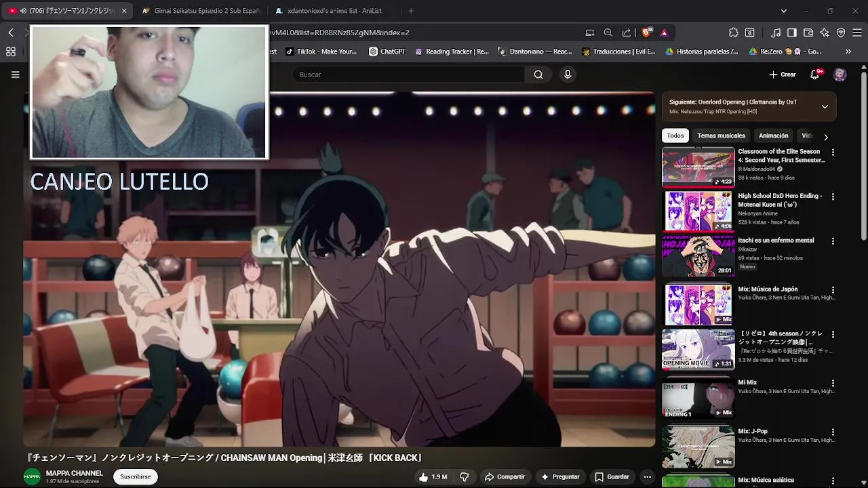868x488 pixels.
Task: Click the install/cast screen icon in address bar
Action: (x=590, y=33)
